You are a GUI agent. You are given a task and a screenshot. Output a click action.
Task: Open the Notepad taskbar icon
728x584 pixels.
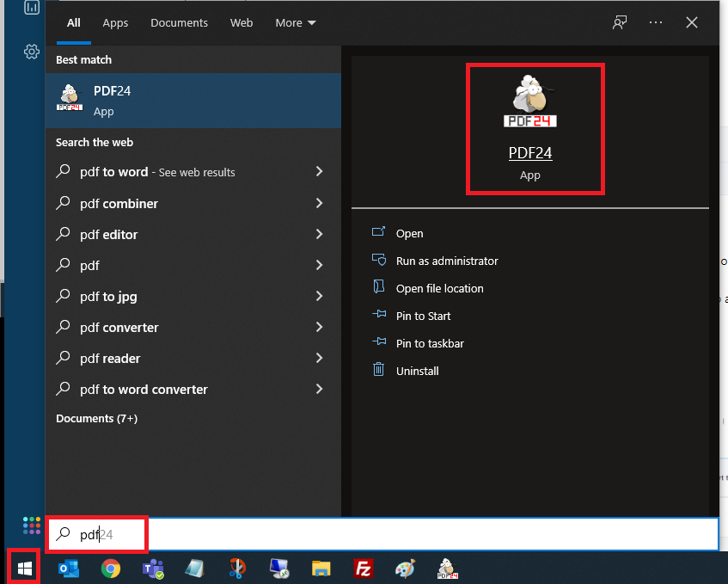click(x=194, y=569)
